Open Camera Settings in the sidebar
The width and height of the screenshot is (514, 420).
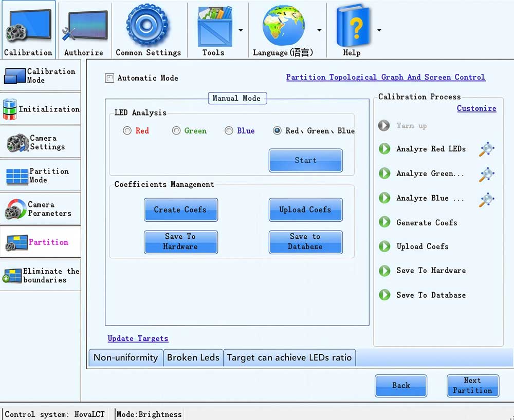point(40,142)
